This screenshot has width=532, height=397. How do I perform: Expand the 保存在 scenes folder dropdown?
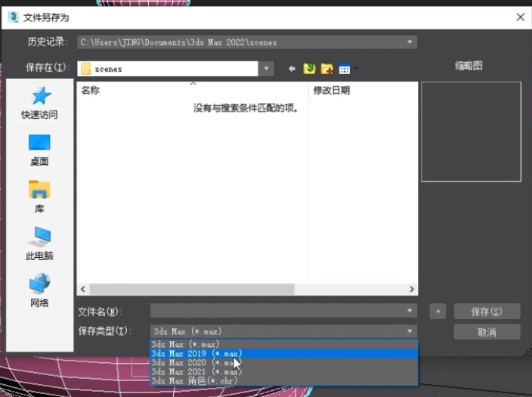pos(266,69)
